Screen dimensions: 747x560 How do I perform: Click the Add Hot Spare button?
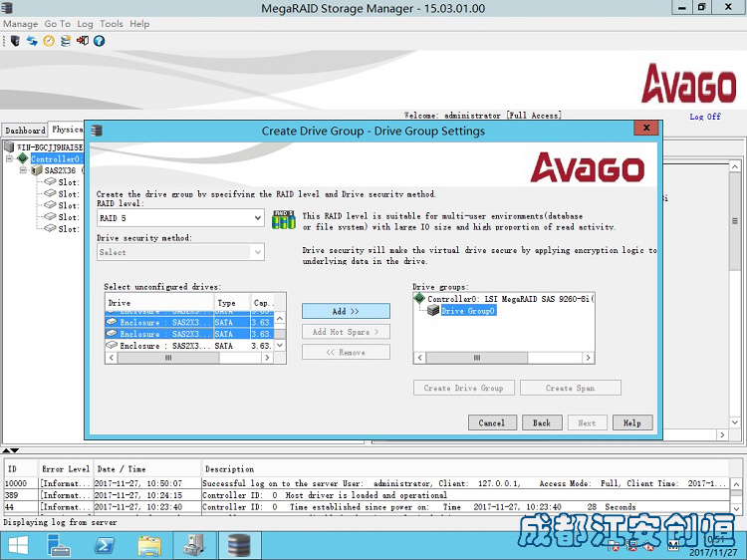point(346,332)
